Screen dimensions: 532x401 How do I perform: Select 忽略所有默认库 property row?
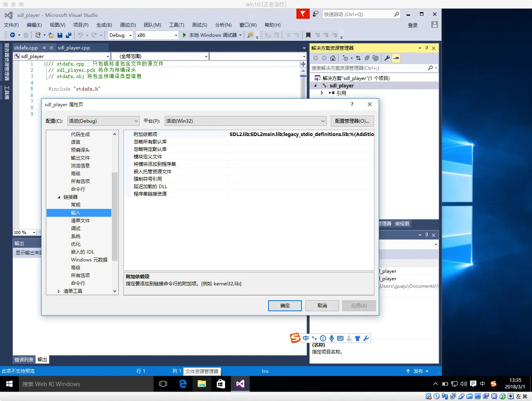click(x=249, y=142)
